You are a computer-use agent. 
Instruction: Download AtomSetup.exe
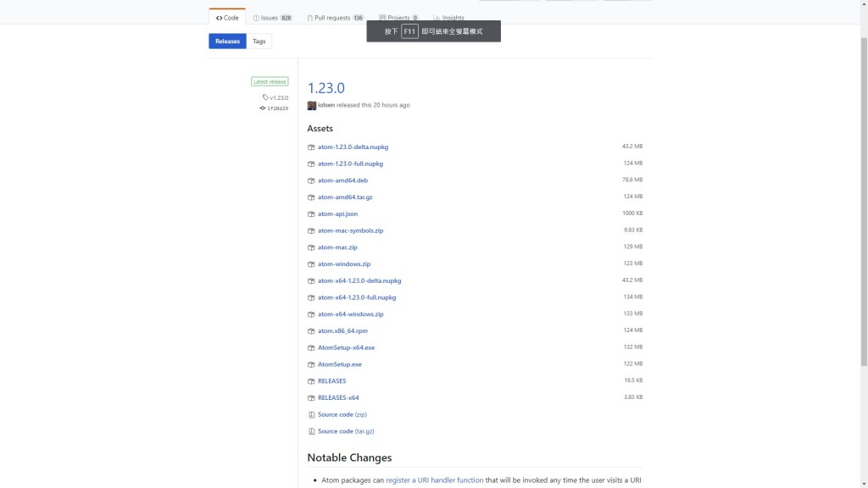pyautogui.click(x=339, y=364)
